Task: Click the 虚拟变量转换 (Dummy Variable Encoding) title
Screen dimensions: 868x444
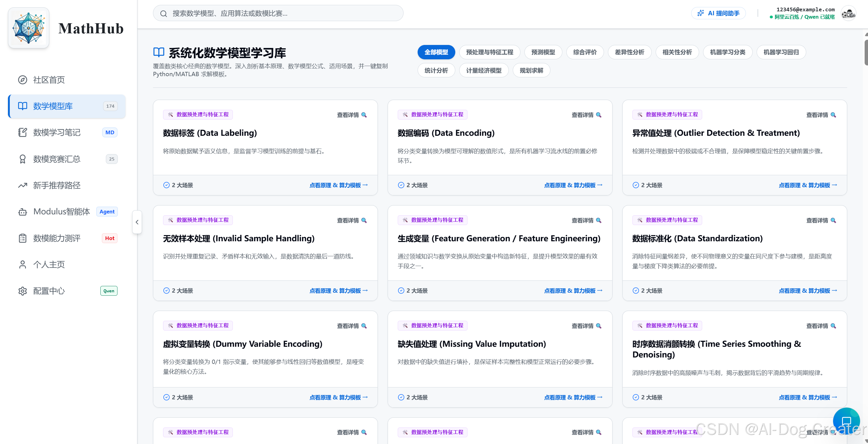Action: tap(243, 344)
